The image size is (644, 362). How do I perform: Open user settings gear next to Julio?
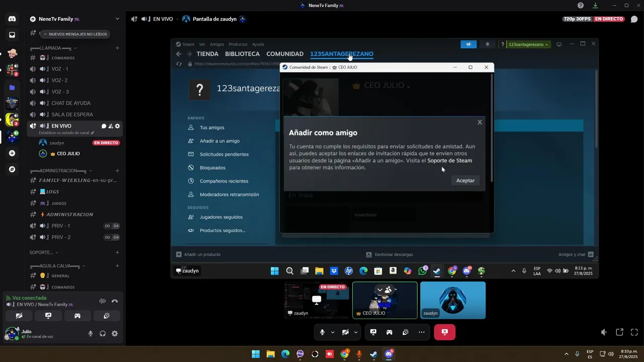115,333
